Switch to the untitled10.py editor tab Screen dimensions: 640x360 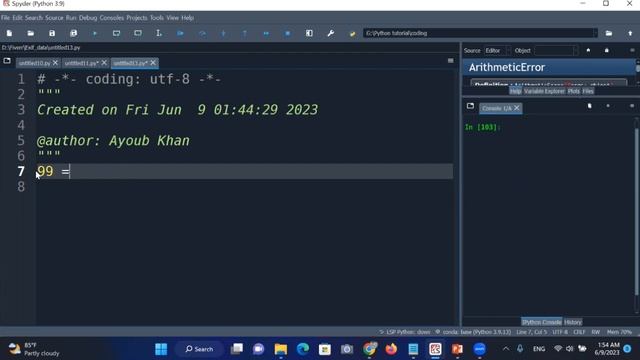click(34, 63)
